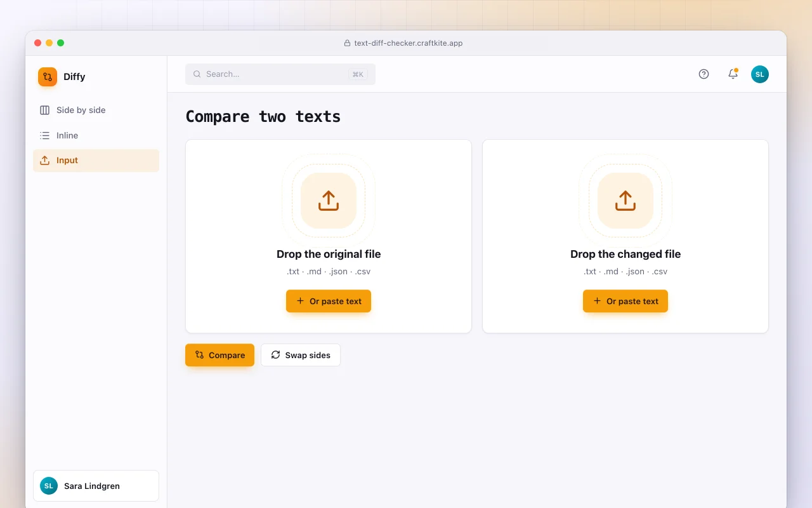Open notifications bell icon

click(733, 74)
